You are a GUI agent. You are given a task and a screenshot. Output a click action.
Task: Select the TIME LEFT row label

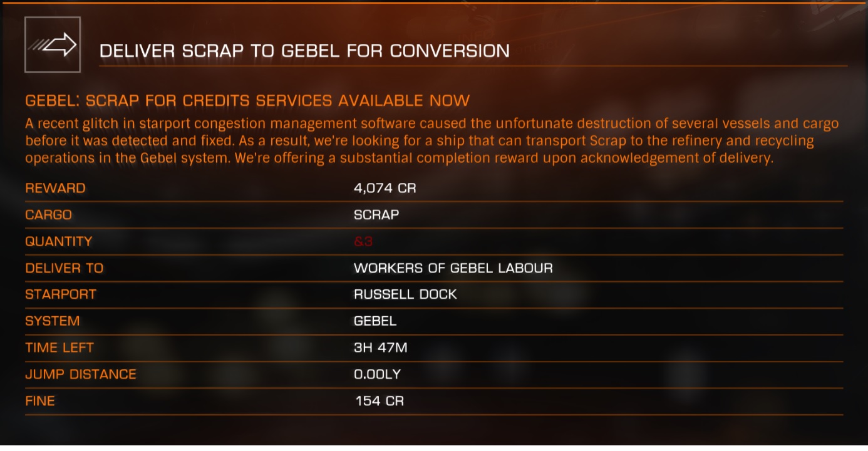point(59,348)
